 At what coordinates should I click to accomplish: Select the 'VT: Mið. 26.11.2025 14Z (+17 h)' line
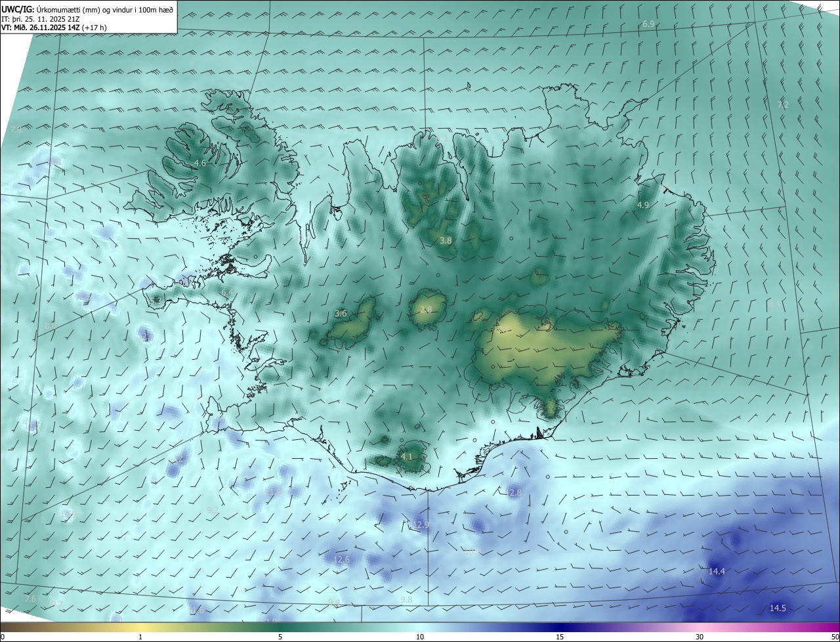[x=54, y=28]
